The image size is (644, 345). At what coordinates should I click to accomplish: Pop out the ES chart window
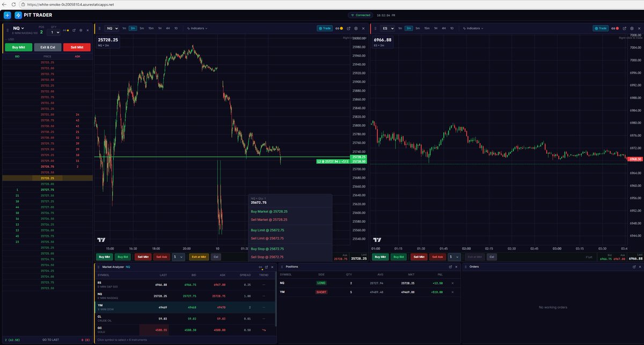point(624,28)
